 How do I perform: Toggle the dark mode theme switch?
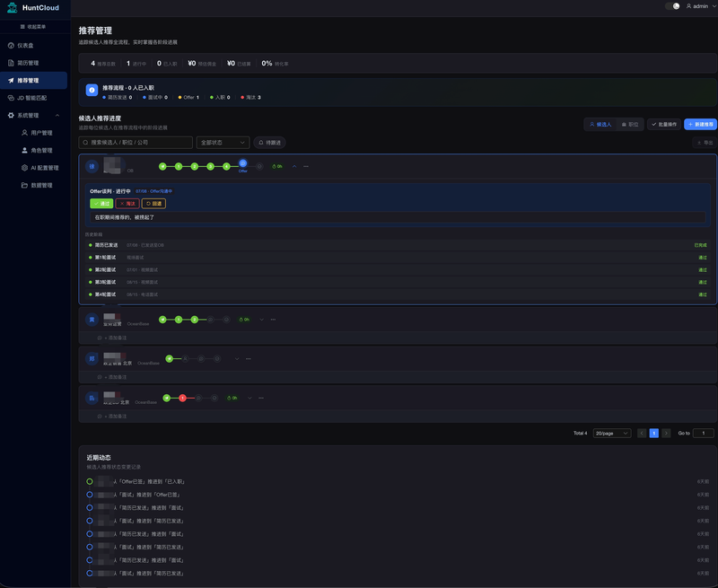tap(672, 6)
